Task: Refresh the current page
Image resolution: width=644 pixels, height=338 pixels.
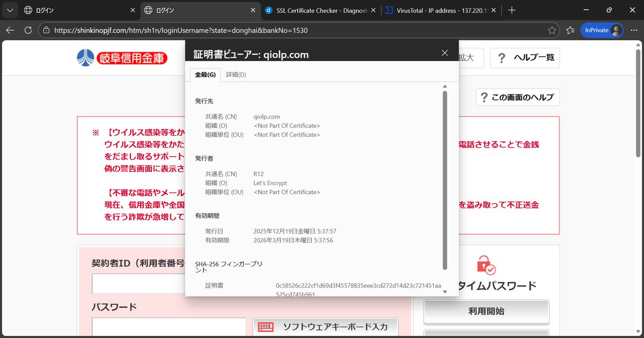Action: pos(28,31)
